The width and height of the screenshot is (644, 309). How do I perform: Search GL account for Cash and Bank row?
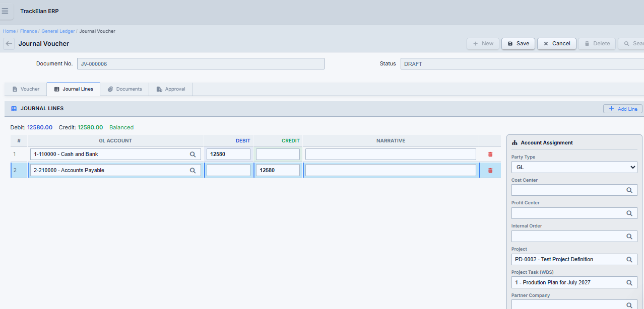(192, 154)
